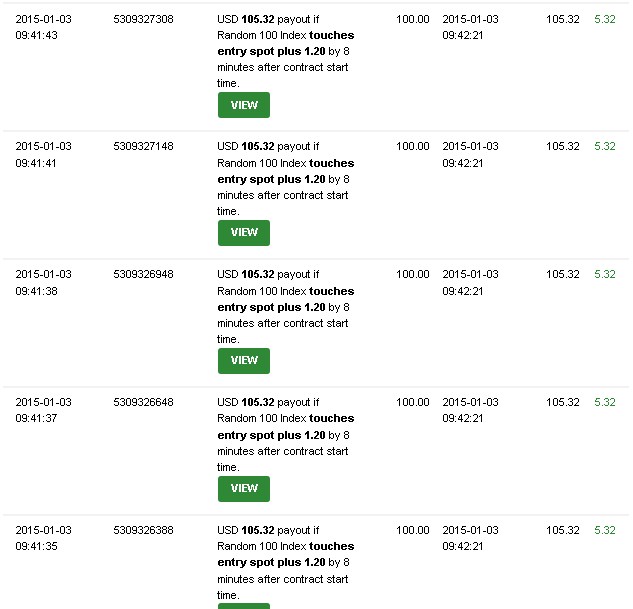Click partially visible VIEW button for contract 5309326388
The width and height of the screenshot is (633, 609).
244,606
